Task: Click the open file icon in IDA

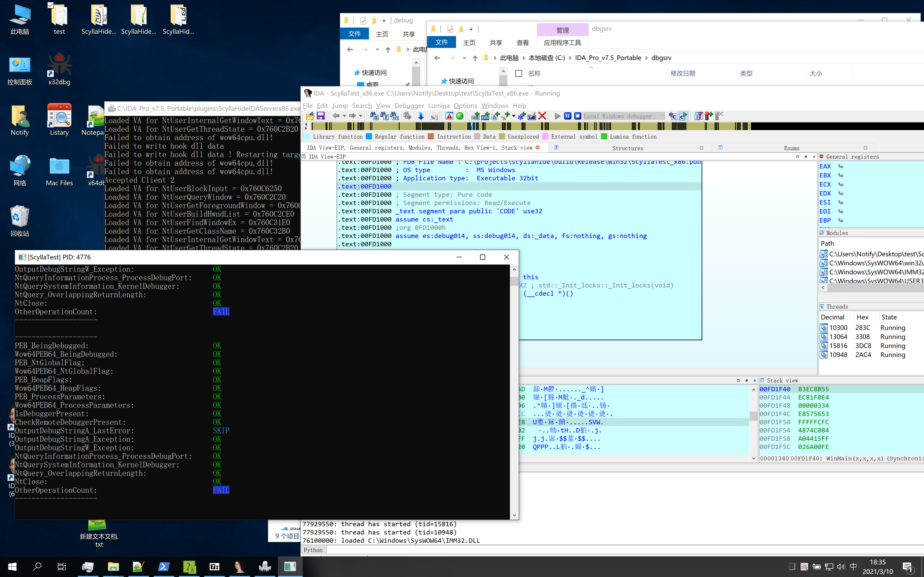Action: pos(310,116)
